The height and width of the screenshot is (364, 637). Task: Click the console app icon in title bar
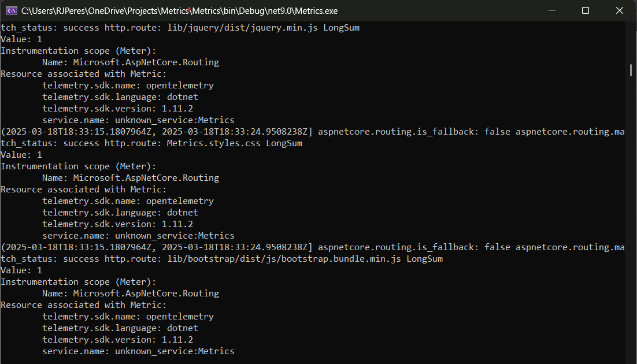pyautogui.click(x=11, y=10)
